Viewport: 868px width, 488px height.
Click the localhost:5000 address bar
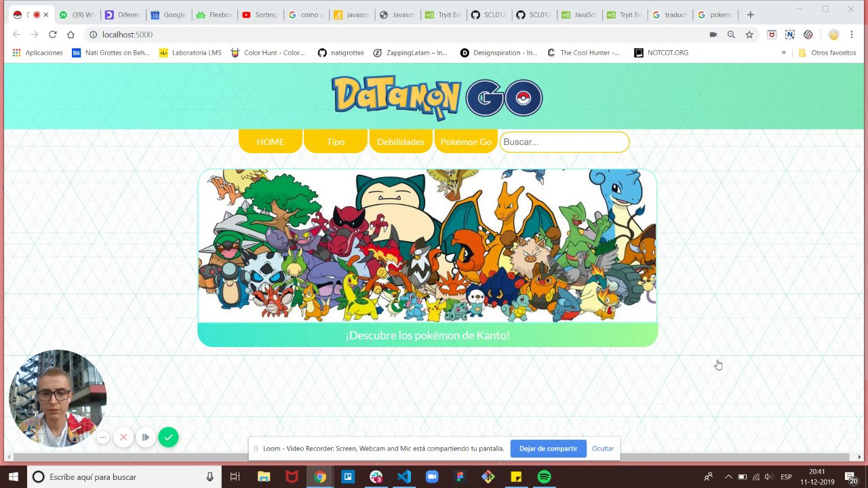pyautogui.click(x=393, y=35)
